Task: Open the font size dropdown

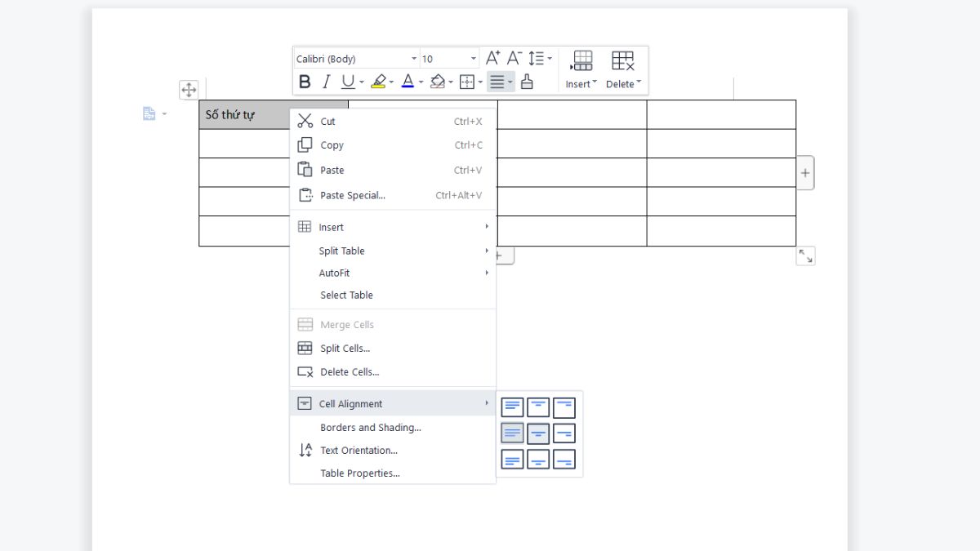Action: click(449, 59)
